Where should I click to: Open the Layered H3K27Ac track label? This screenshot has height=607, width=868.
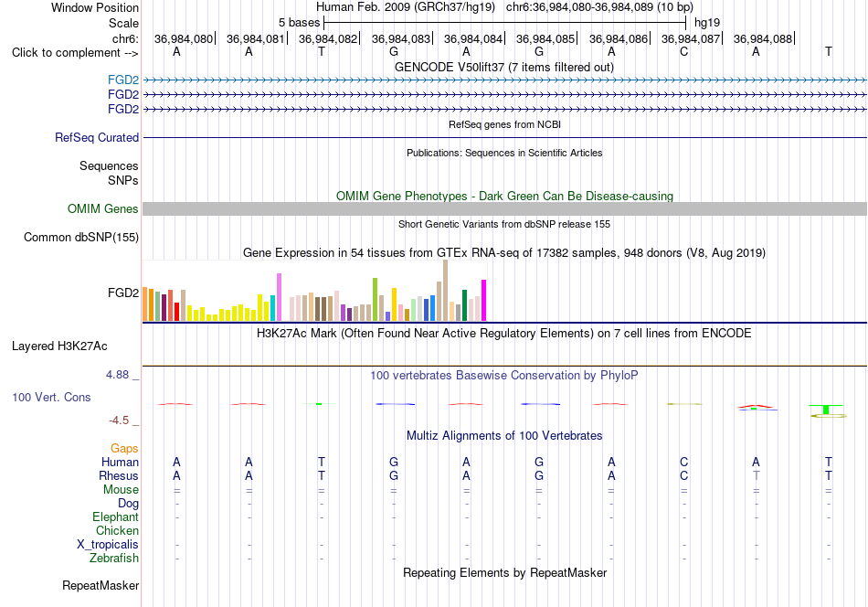point(59,346)
